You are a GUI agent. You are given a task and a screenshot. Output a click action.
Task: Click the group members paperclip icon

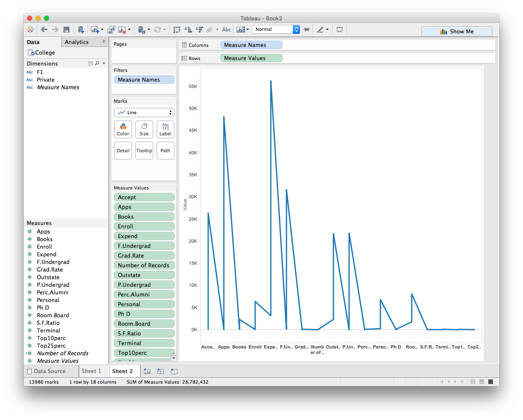point(209,30)
